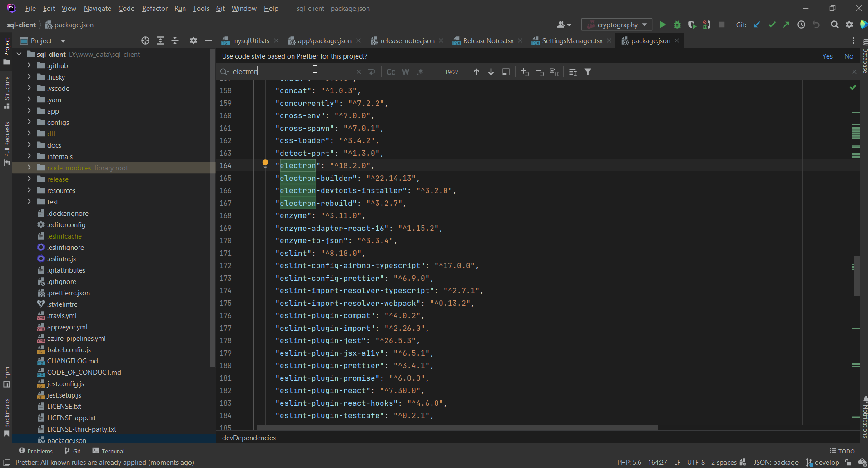Click the editor vertical scrollbar thumb
Image resolution: width=868 pixels, height=468 pixels.
click(x=857, y=275)
